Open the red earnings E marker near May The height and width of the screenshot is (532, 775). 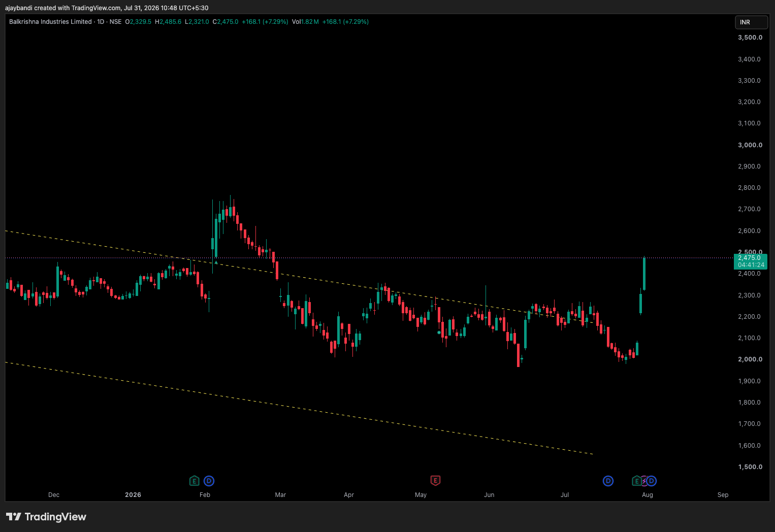click(435, 480)
